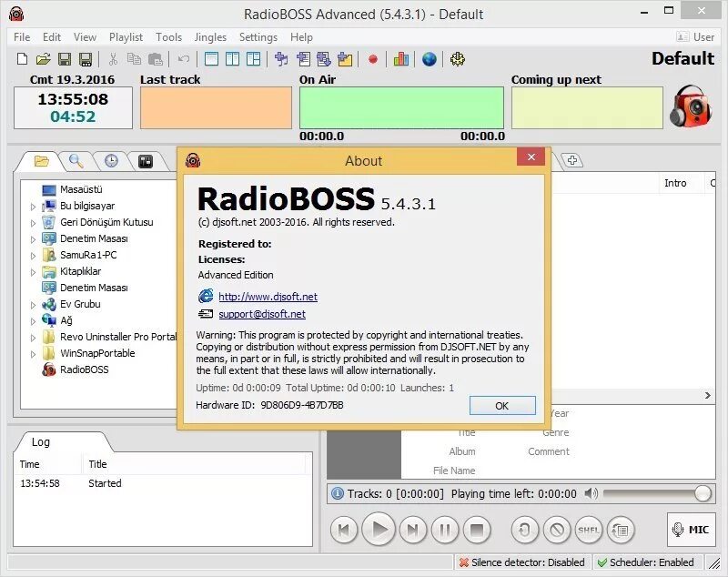This screenshot has width=728, height=577.
Task: Mute using the speaker volume icon
Action: pos(591,493)
